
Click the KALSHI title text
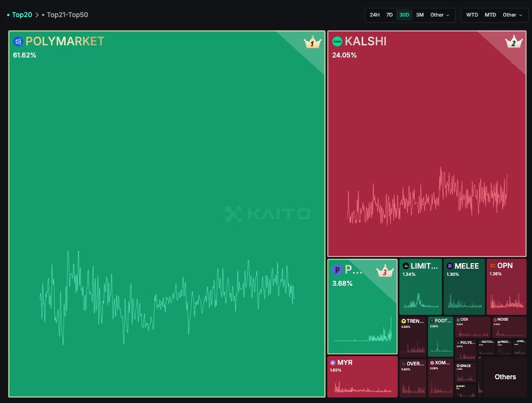point(366,41)
